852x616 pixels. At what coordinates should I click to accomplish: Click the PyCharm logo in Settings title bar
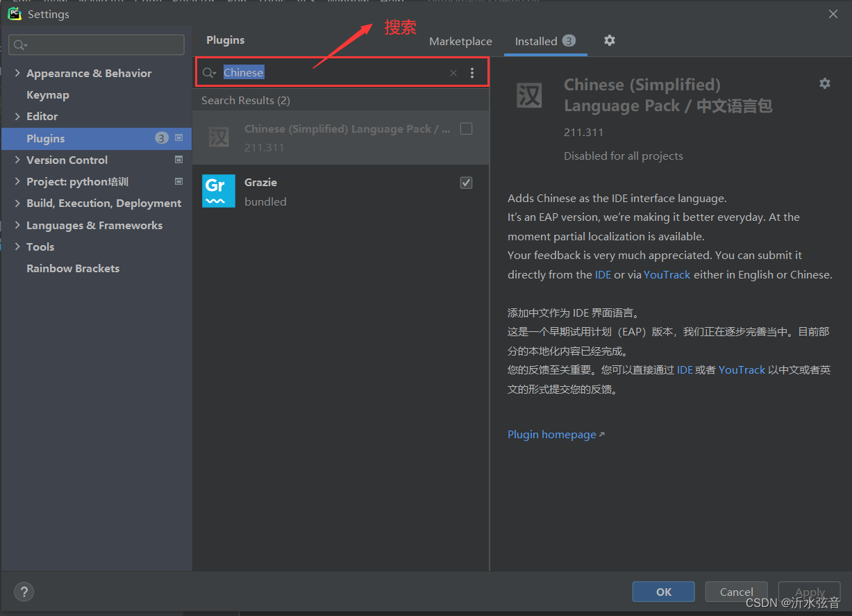point(14,14)
